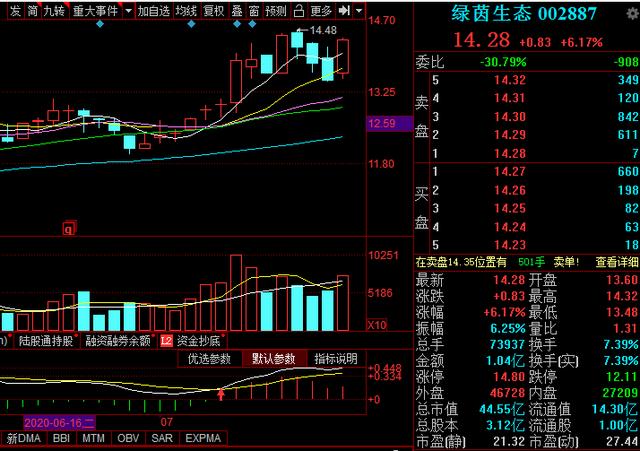Viewport: 640px width, 451px height.
Task: Click 加自选 to add to watchlist
Action: [x=153, y=11]
